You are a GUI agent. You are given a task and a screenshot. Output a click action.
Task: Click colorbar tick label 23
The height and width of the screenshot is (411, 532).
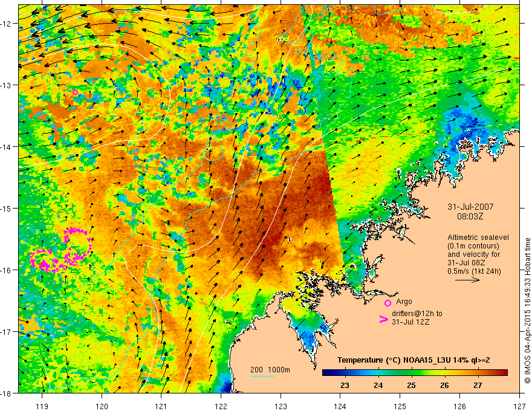tap(345, 386)
